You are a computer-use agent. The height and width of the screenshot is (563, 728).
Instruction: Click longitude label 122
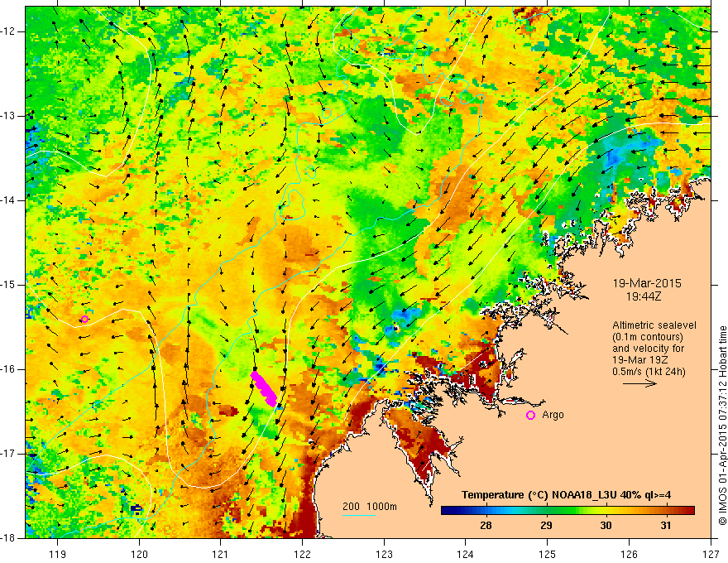coord(302,554)
